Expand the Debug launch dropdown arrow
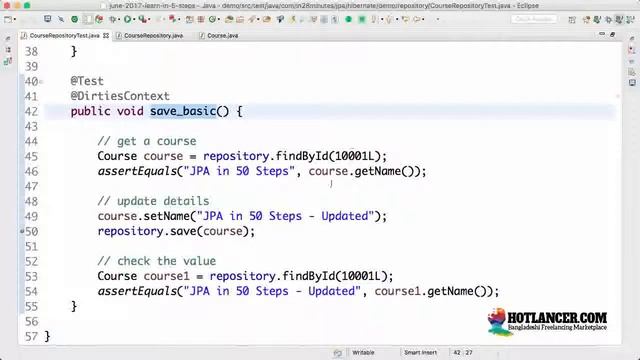The image size is (640, 360). [120, 19]
